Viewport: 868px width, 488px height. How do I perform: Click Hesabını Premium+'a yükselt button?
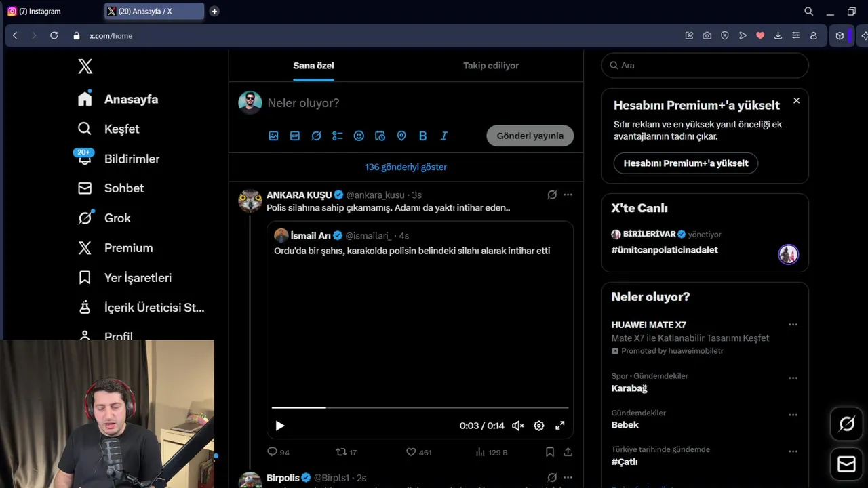[x=686, y=163]
